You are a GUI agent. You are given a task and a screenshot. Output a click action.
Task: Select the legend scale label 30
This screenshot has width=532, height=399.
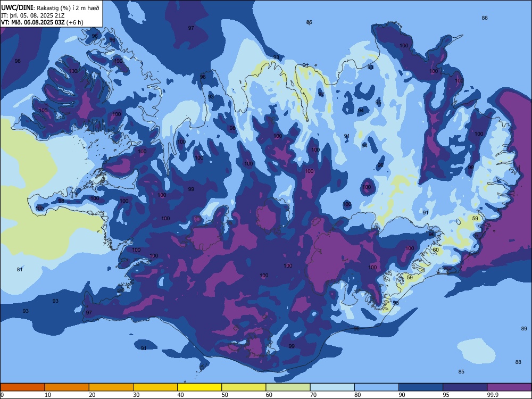136,395
